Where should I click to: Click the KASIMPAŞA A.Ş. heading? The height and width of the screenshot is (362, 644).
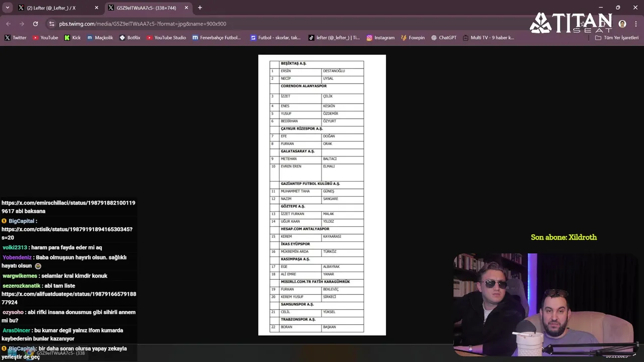[x=295, y=259]
